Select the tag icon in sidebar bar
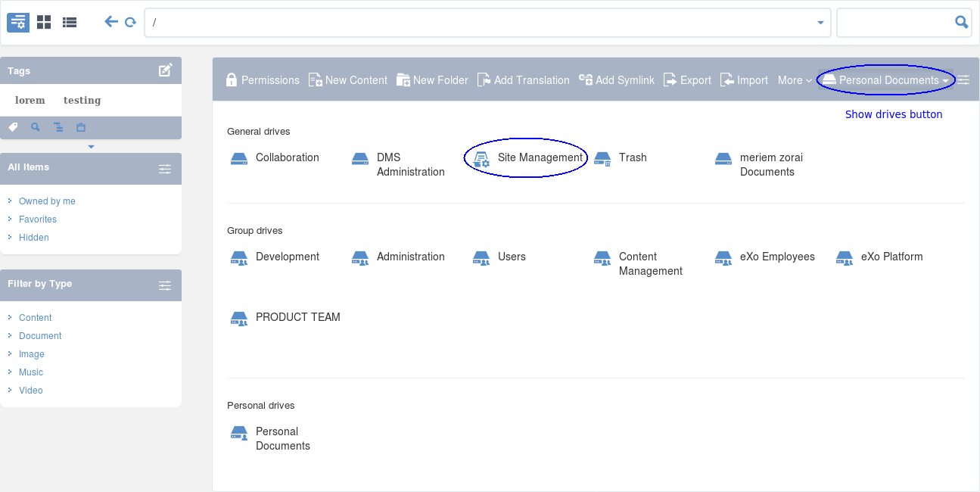This screenshot has height=492, width=980. point(13,127)
